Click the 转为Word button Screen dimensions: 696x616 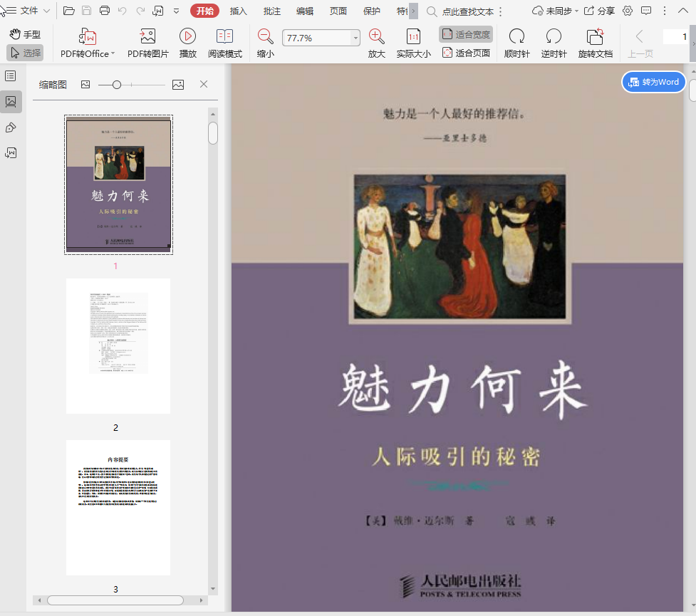click(x=654, y=82)
